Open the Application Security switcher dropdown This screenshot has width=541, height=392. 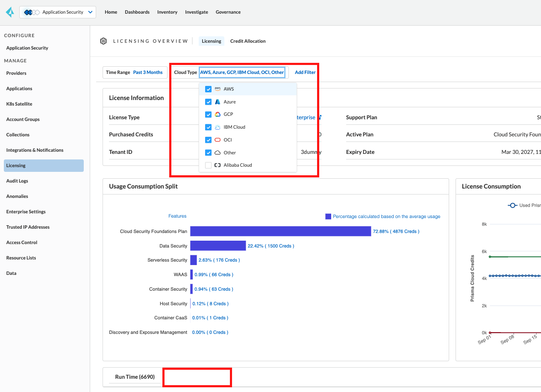pyautogui.click(x=58, y=12)
